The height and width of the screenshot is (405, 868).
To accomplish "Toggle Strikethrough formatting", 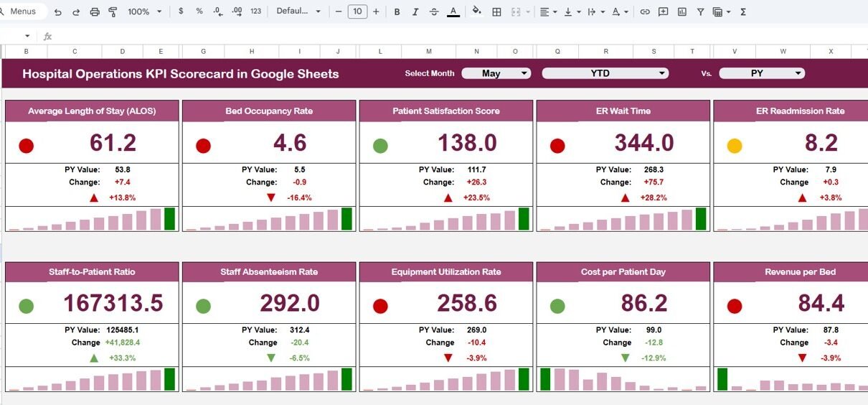I will coord(434,11).
